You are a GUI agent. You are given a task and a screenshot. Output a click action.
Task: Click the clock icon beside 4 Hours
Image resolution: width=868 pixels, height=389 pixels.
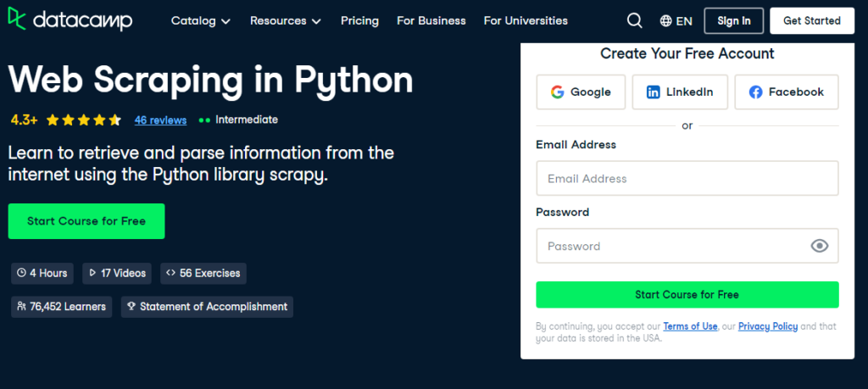tap(21, 274)
